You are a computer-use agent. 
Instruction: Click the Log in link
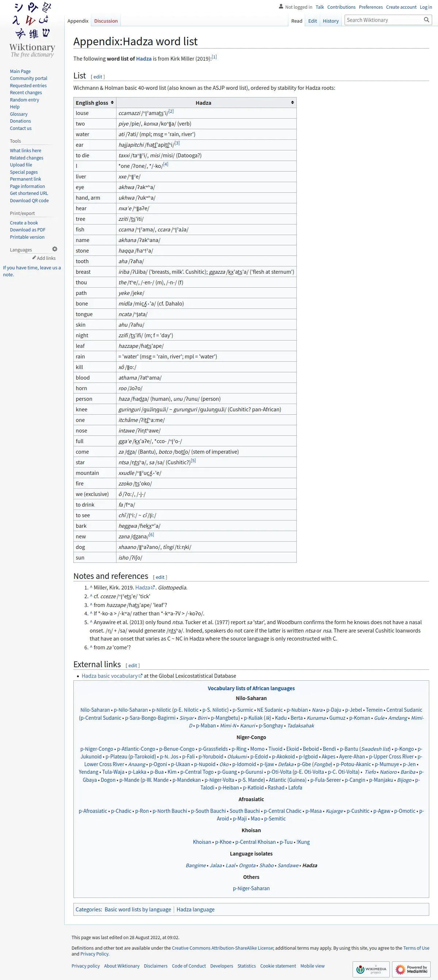click(426, 7)
